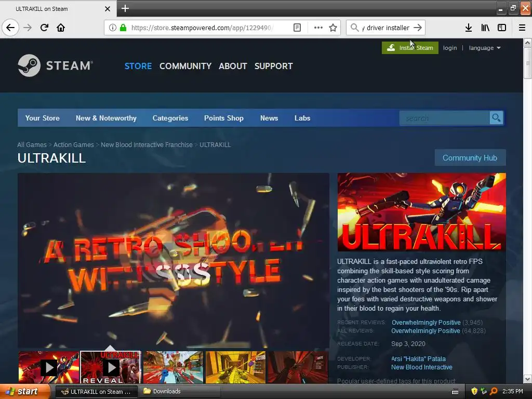Click the main trailer video player
Viewport: 532px width, 399px height.
(x=174, y=261)
